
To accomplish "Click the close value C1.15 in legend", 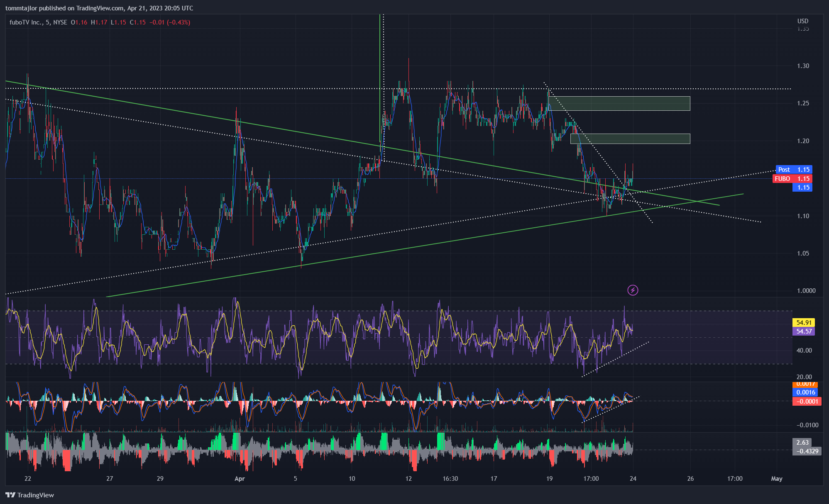I will (x=138, y=22).
